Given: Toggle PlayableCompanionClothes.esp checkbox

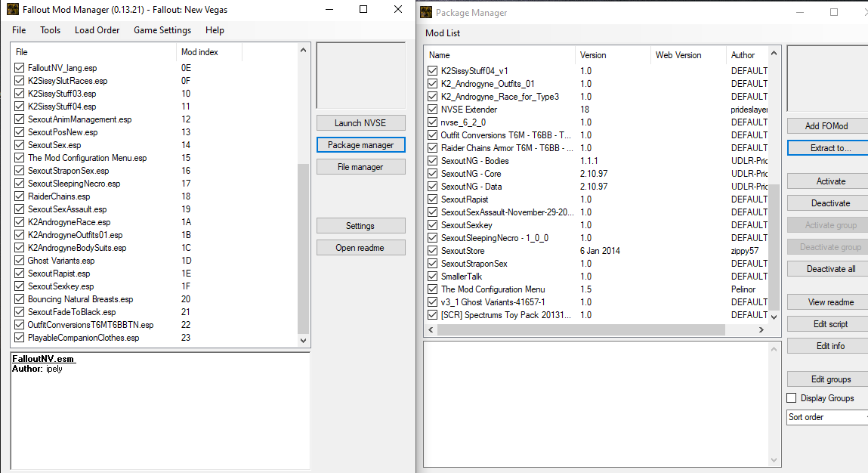Looking at the screenshot, I should [20, 337].
